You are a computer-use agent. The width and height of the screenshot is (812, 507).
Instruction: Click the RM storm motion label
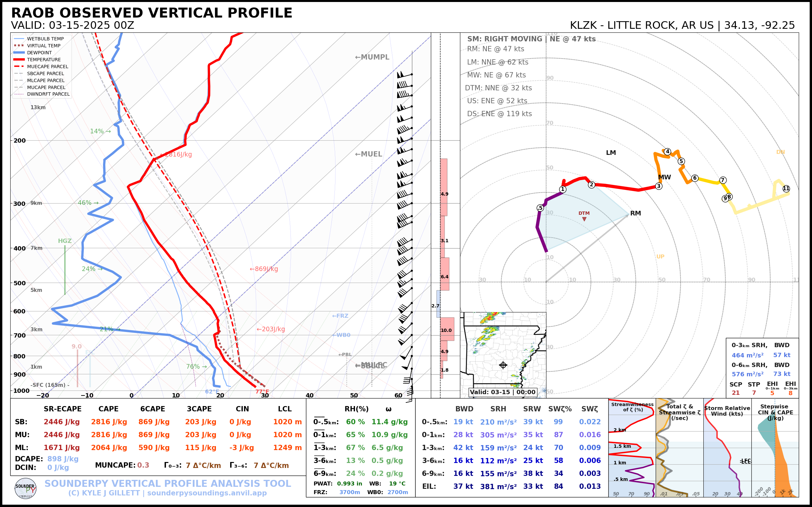coord(635,213)
